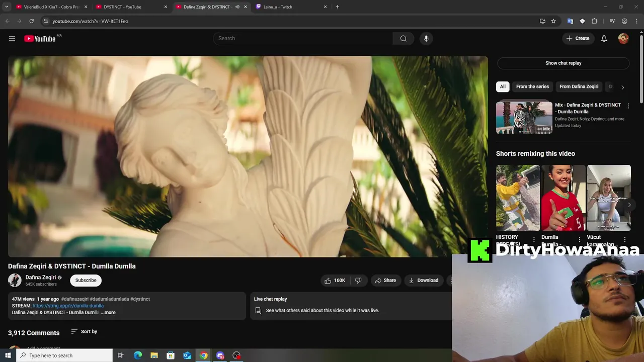644x362 pixels.
Task: Click the Download button
Action: (x=424, y=281)
